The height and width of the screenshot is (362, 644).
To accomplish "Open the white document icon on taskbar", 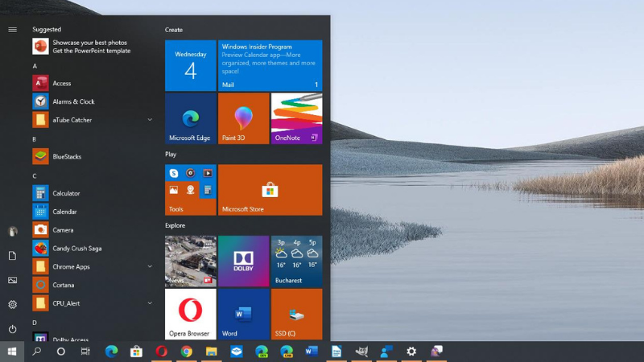I will tap(336, 352).
